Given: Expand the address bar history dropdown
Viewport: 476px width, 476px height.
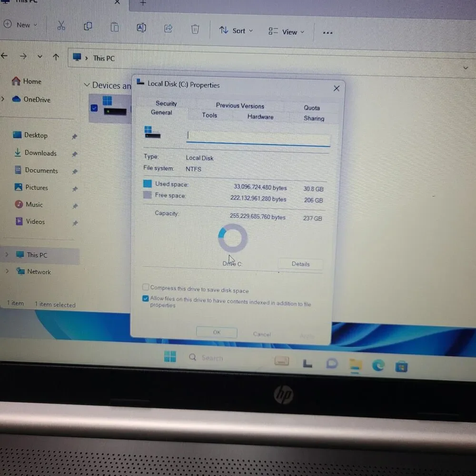Looking at the screenshot, I should click(x=466, y=68).
